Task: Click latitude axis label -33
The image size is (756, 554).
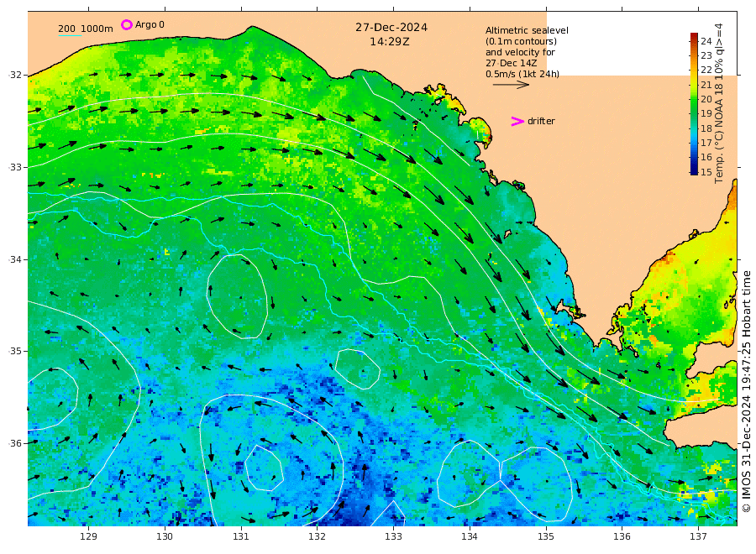Action: click(x=15, y=167)
